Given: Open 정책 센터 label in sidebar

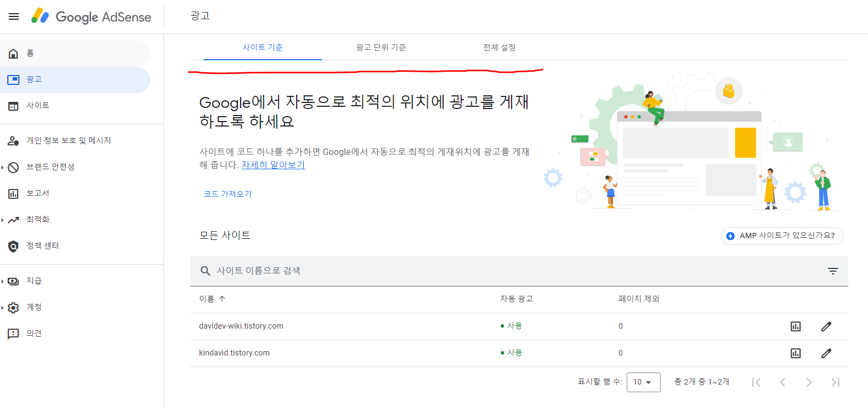Looking at the screenshot, I should tap(43, 245).
